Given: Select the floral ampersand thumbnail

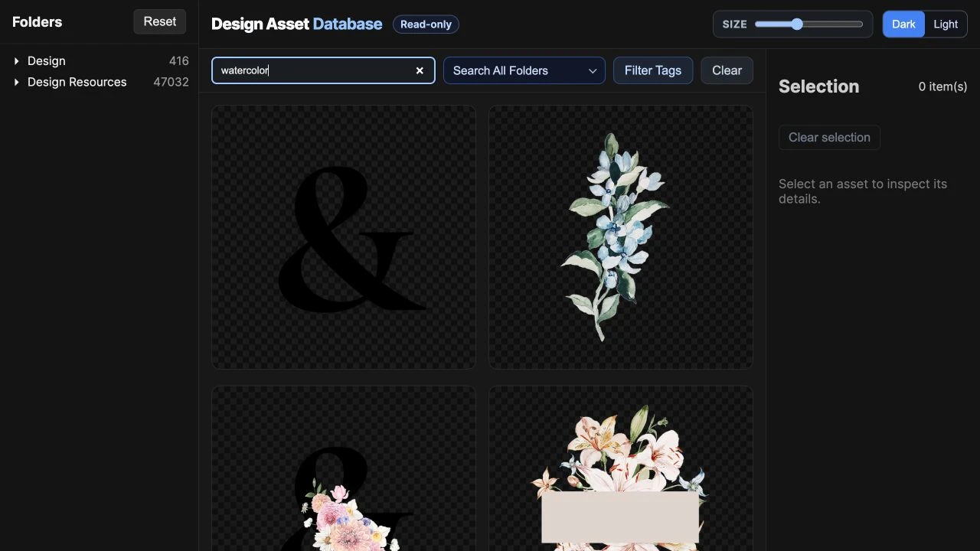Looking at the screenshot, I should pos(344,468).
